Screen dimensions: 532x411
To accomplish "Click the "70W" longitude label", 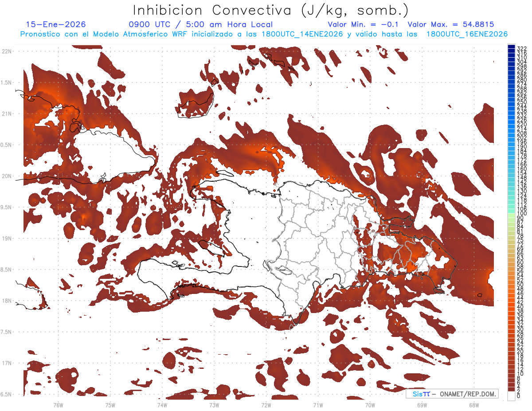I will pyautogui.click(x=370, y=405).
